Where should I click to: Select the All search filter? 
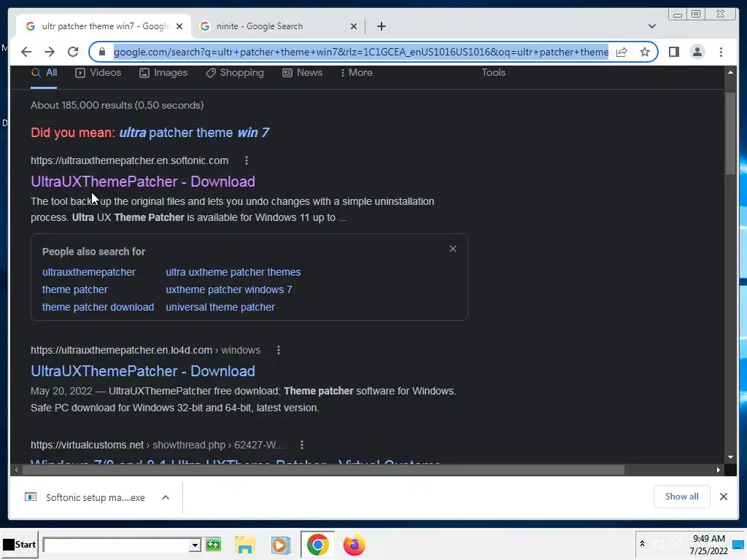click(x=44, y=73)
